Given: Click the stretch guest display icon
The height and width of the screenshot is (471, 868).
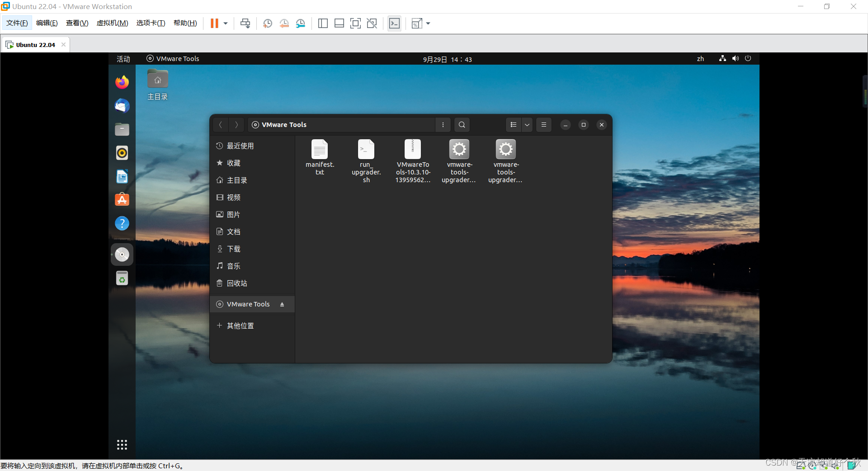Looking at the screenshot, I should pyautogui.click(x=417, y=24).
